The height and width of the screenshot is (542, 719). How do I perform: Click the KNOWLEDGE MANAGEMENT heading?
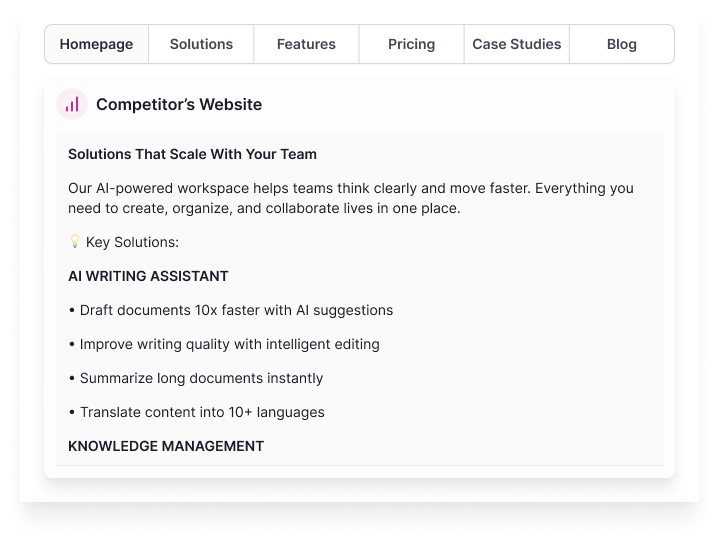[x=166, y=446]
